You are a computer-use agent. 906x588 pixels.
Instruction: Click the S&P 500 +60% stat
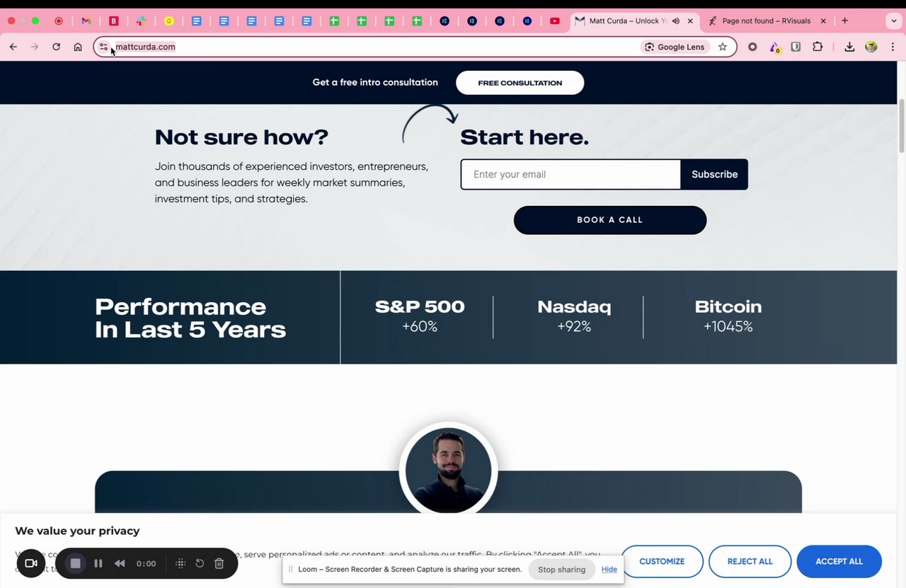click(420, 316)
